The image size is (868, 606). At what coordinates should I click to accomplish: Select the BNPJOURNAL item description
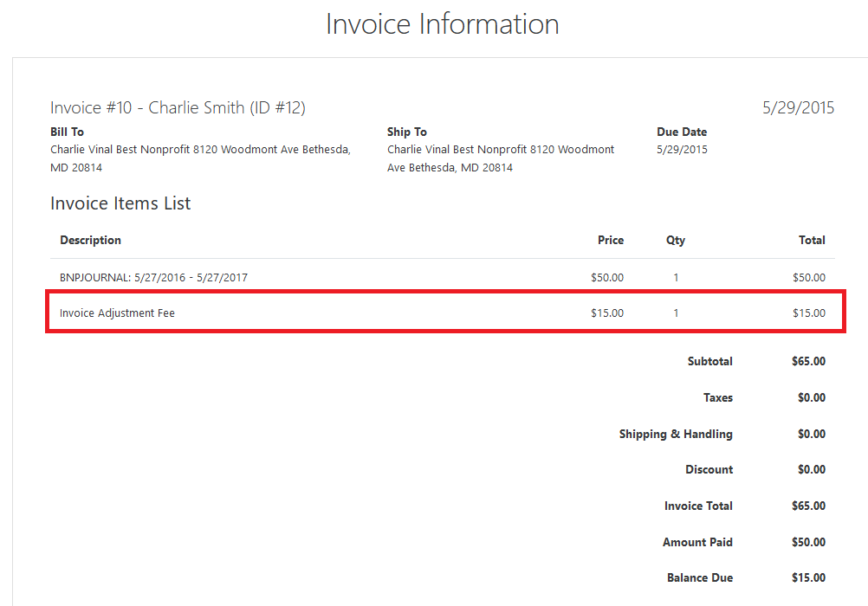coord(154,277)
